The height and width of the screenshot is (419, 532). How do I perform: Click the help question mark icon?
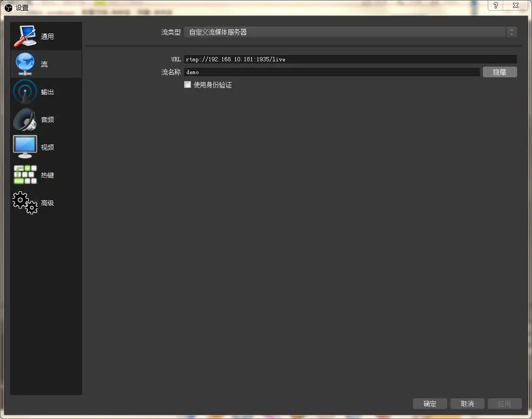[495, 5]
